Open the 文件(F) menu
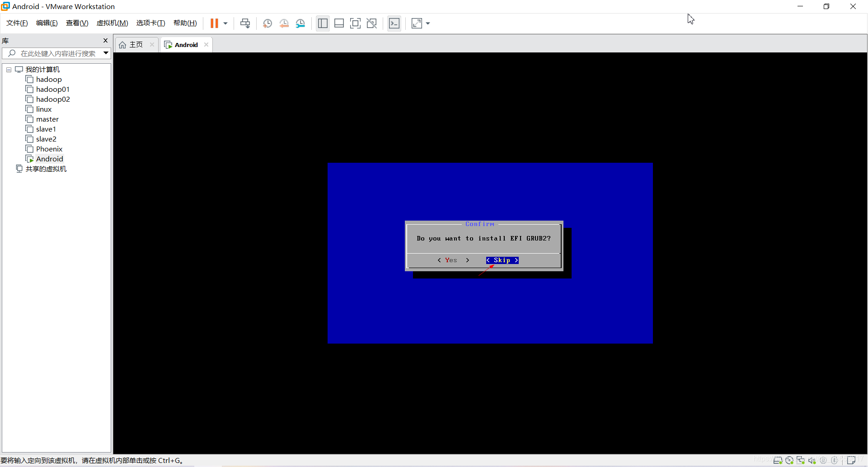 click(17, 23)
